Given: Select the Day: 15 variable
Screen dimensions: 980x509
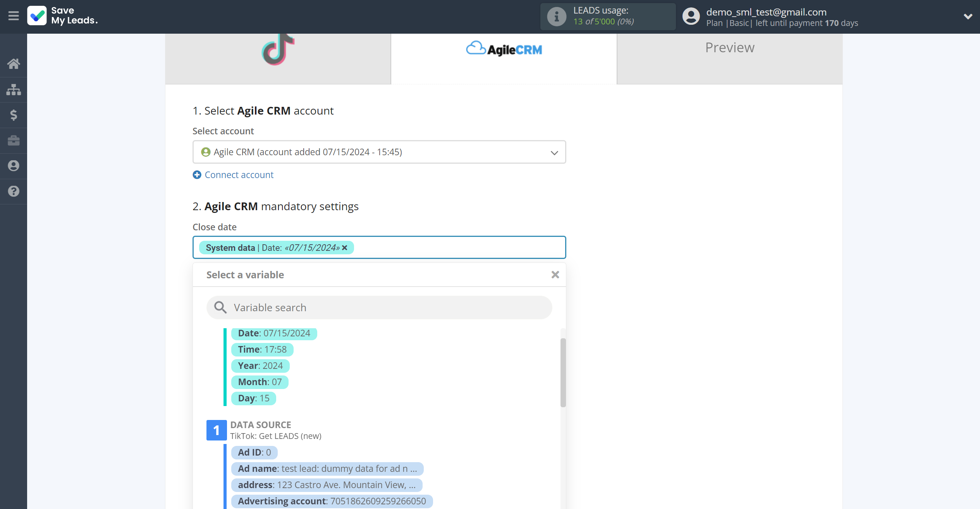Looking at the screenshot, I should tap(253, 398).
